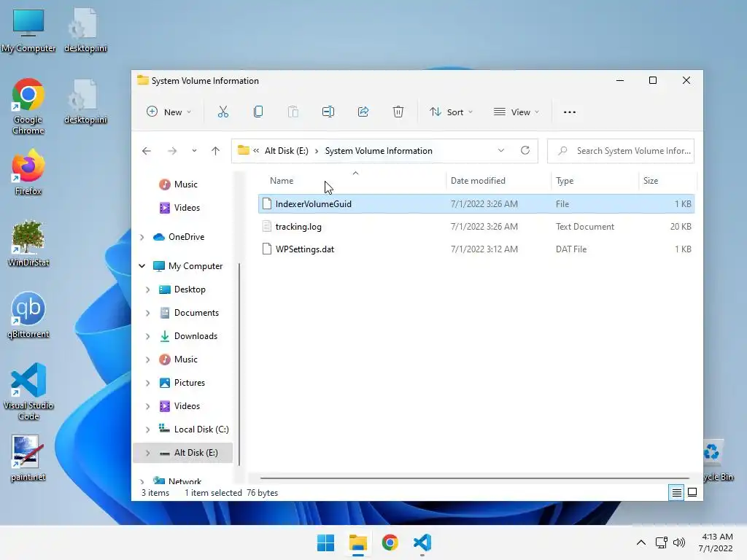Launch Google Chrome from the taskbar
Screen dimensions: 747x560
[x=390, y=542]
